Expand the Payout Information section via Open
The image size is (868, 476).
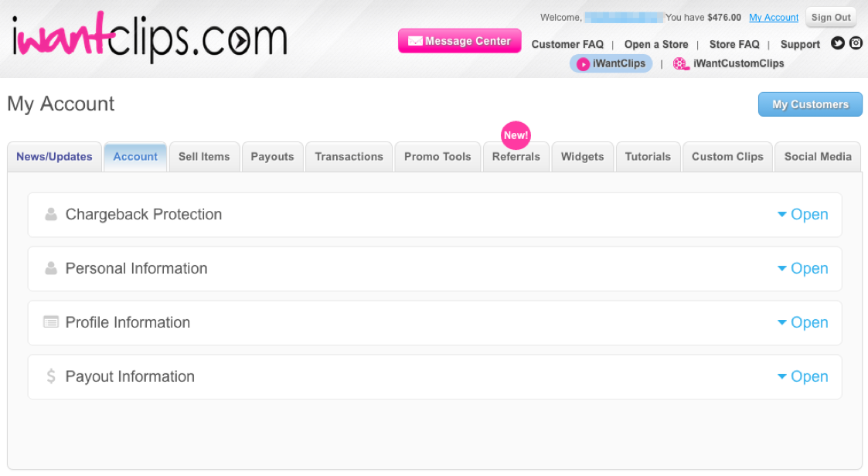tap(802, 376)
